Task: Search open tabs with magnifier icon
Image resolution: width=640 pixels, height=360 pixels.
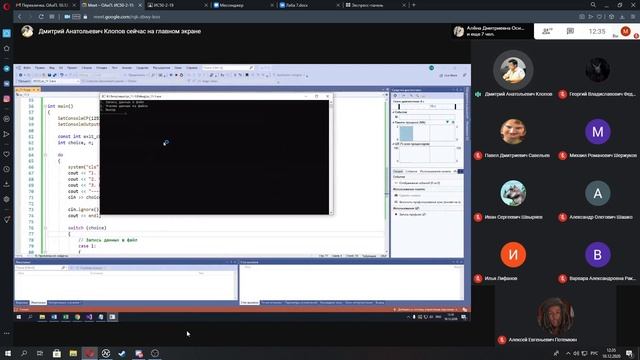Action: pos(593,5)
